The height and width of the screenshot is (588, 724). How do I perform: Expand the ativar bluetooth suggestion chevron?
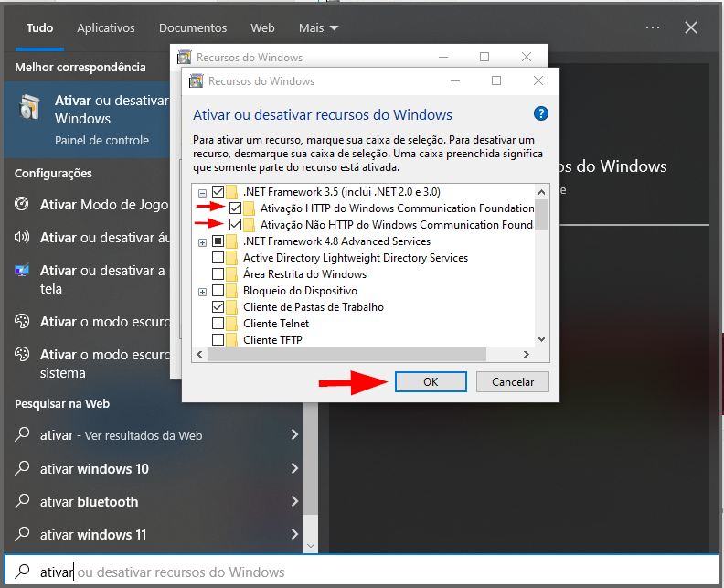pyautogui.click(x=294, y=501)
